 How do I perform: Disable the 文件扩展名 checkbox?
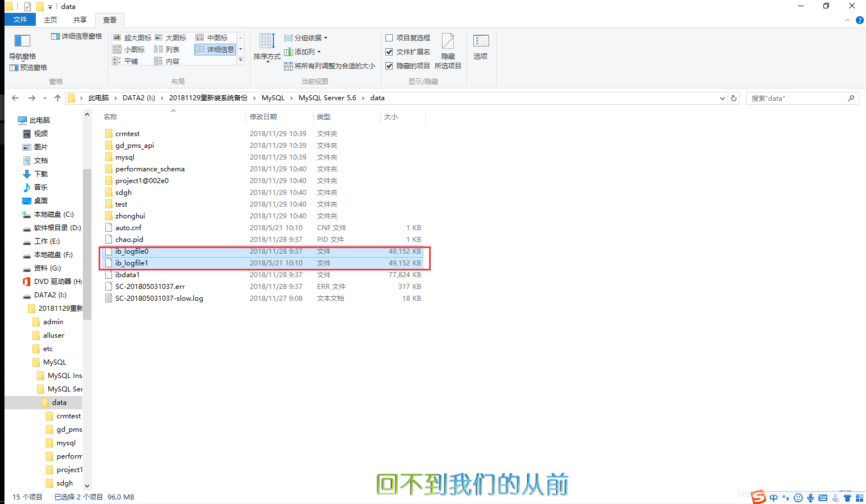click(x=389, y=52)
